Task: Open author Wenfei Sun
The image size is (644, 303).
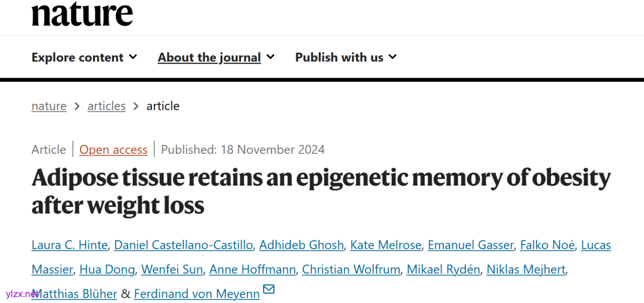Action: tap(172, 269)
